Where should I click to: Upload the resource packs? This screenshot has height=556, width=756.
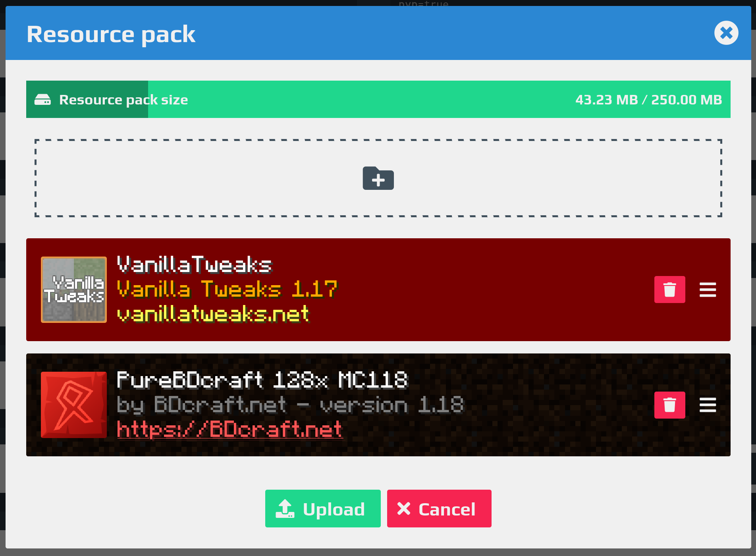click(x=323, y=509)
